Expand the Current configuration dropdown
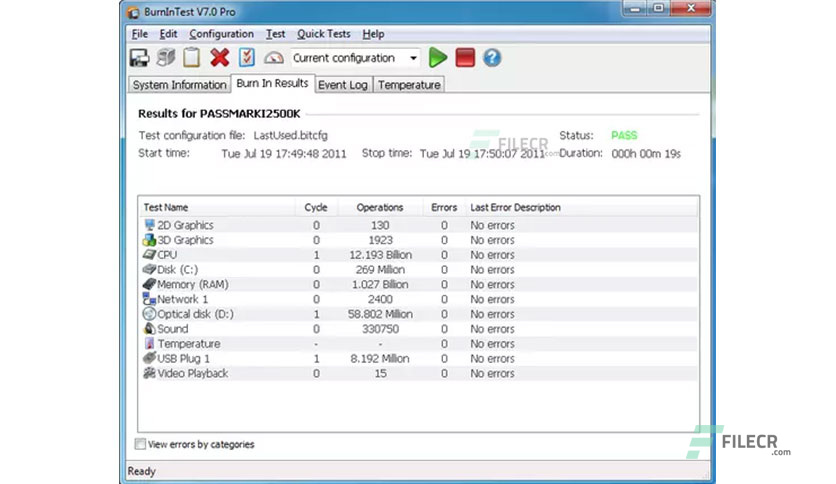Screen dimensions: 836x484 (x=413, y=58)
